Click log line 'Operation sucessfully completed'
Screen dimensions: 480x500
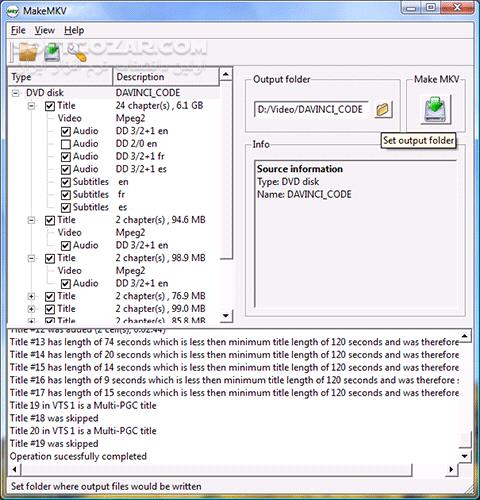point(78,456)
